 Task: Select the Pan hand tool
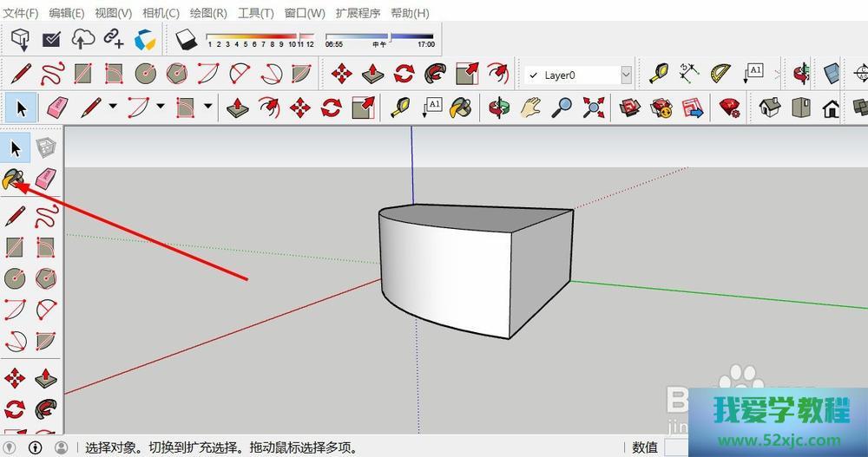point(531,108)
